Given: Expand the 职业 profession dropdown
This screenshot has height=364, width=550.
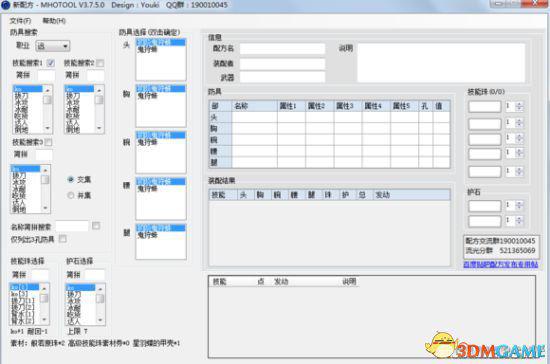Looking at the screenshot, I should (x=53, y=46).
